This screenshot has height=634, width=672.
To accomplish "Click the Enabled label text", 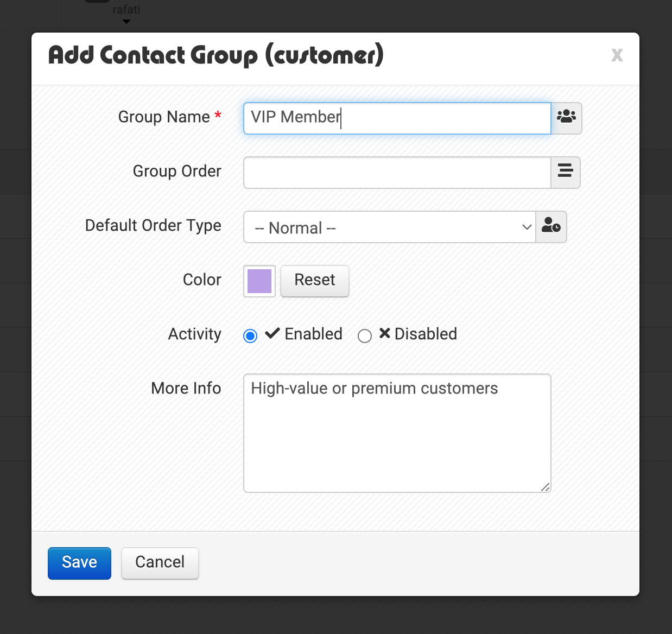I will [313, 334].
